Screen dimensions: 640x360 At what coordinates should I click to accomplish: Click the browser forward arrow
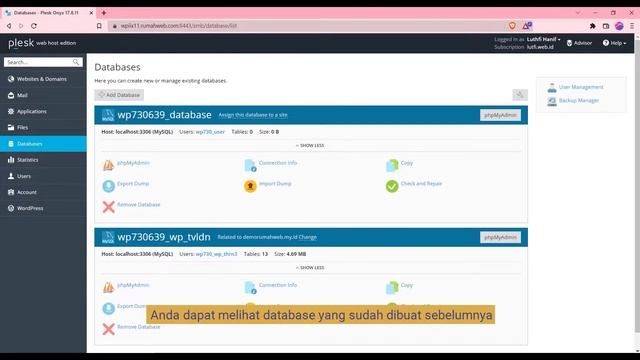(21, 26)
